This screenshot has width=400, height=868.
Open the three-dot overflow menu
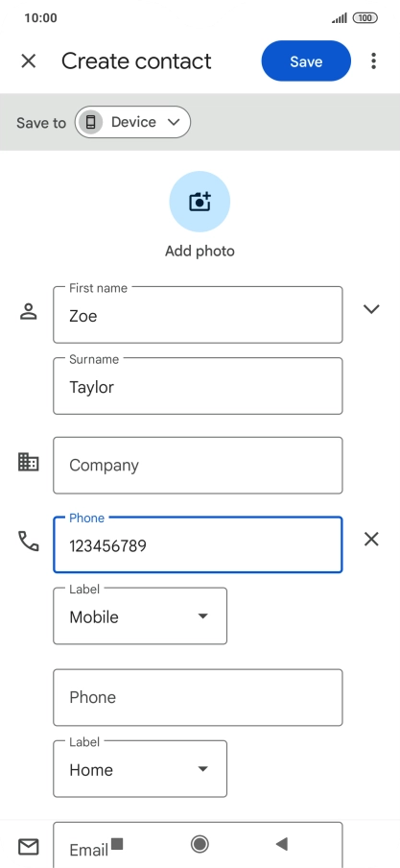374,60
